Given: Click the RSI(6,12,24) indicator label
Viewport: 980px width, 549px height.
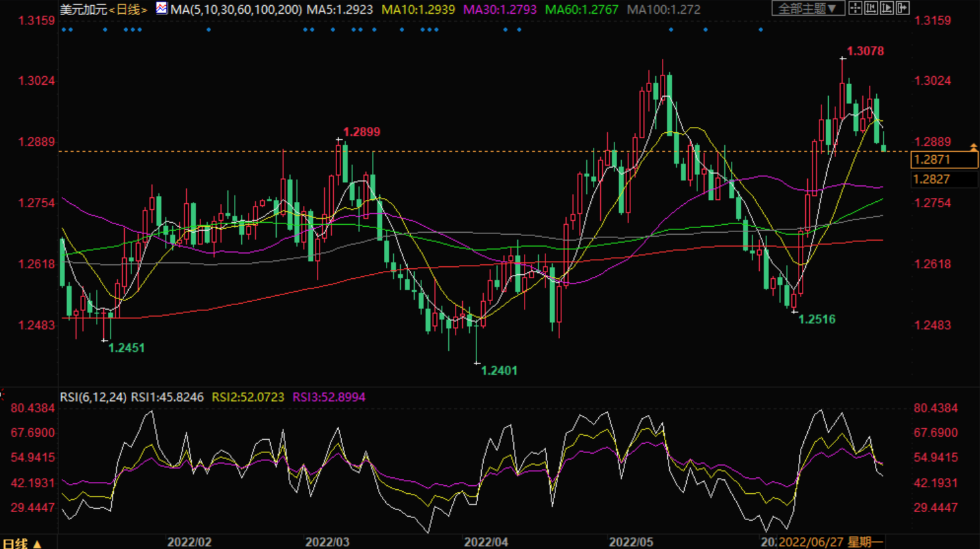Looking at the screenshot, I should coord(93,397).
